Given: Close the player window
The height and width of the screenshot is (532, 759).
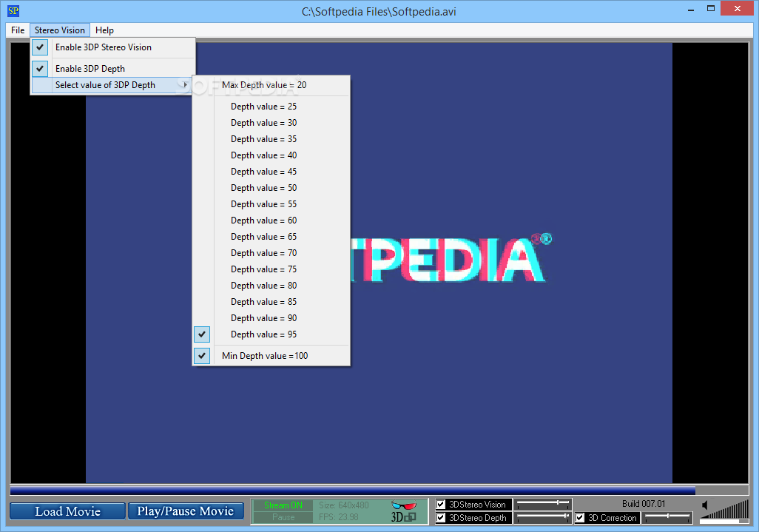Looking at the screenshot, I should tap(738, 9).
